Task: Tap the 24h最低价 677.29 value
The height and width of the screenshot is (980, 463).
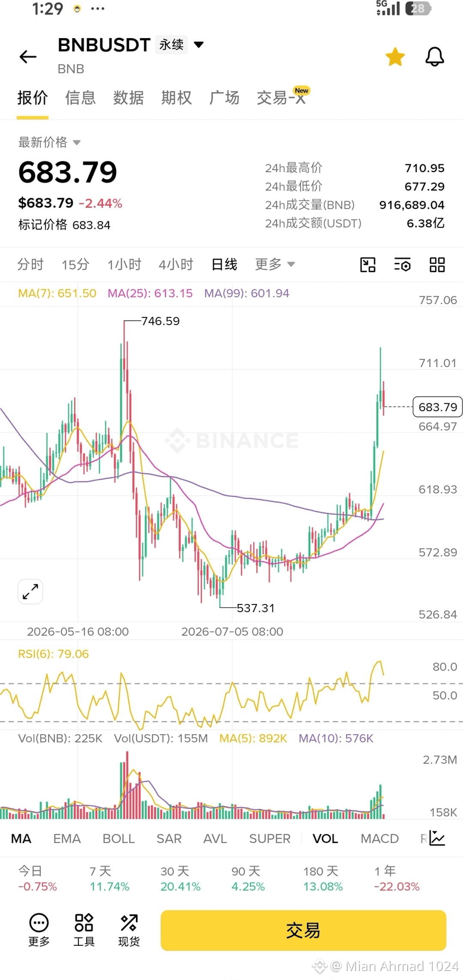Action: click(424, 187)
